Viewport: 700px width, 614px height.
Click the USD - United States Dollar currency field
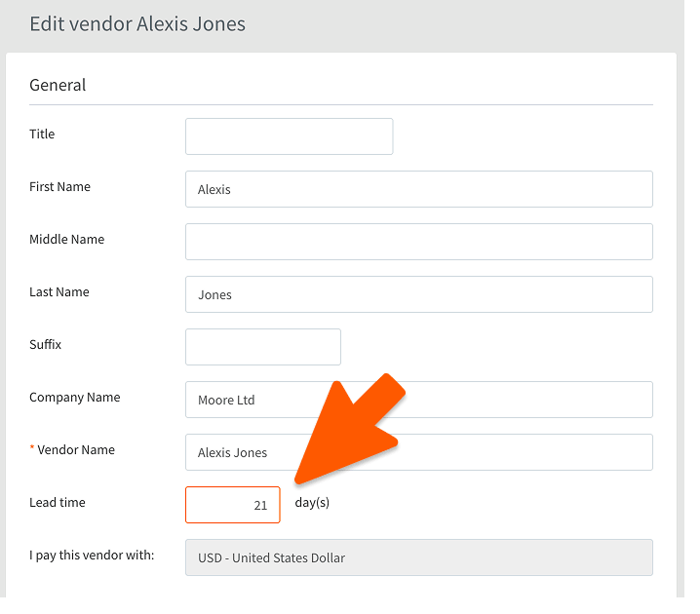pos(419,557)
